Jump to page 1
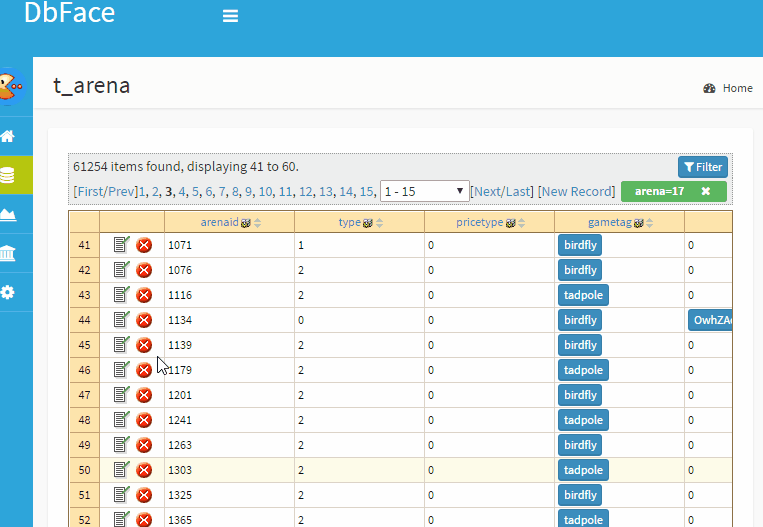Viewport: 763px width, 527px height. 142,192
